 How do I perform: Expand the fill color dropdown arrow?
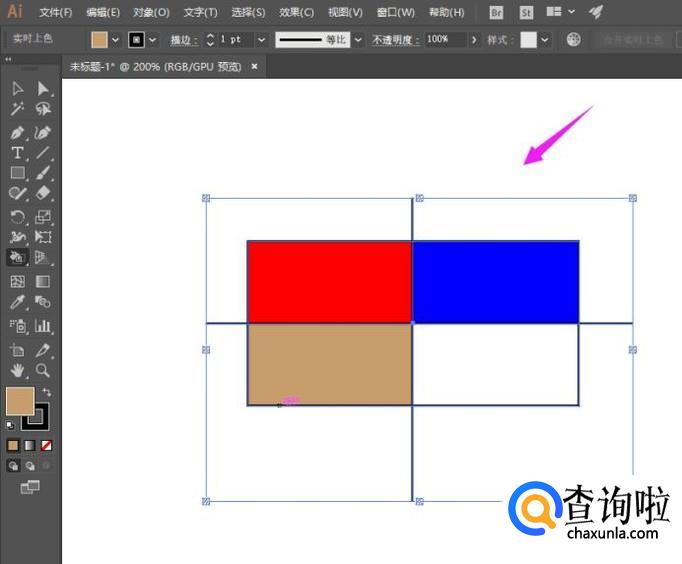pyautogui.click(x=115, y=40)
